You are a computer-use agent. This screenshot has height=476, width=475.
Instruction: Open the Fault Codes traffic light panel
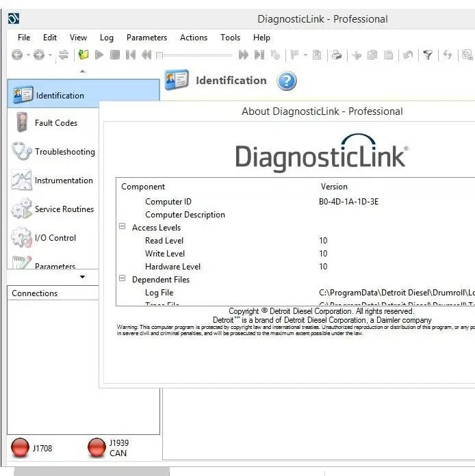[x=23, y=123]
